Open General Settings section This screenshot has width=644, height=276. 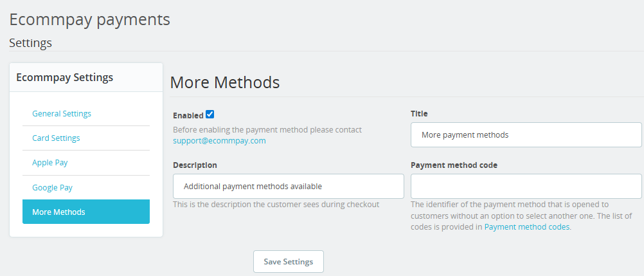pyautogui.click(x=62, y=113)
